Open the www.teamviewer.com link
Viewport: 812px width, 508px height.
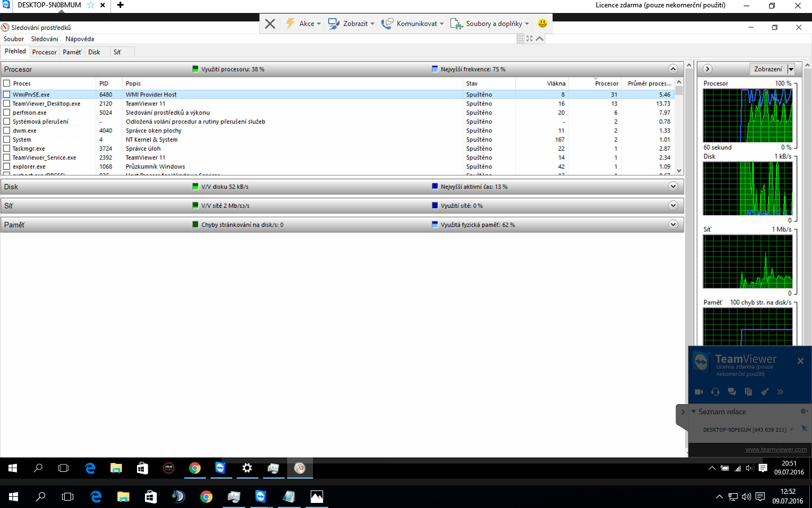point(776,449)
